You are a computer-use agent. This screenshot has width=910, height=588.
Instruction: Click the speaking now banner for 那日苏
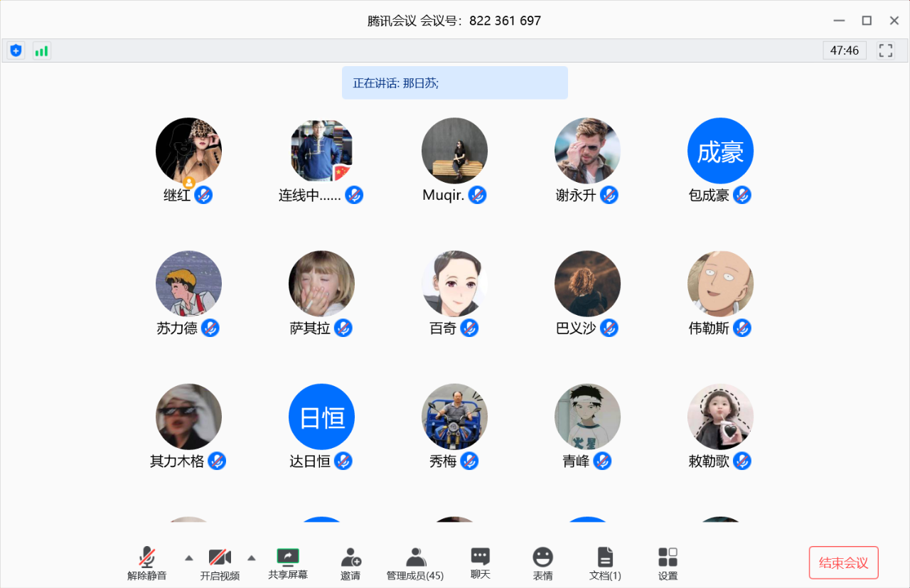click(454, 83)
